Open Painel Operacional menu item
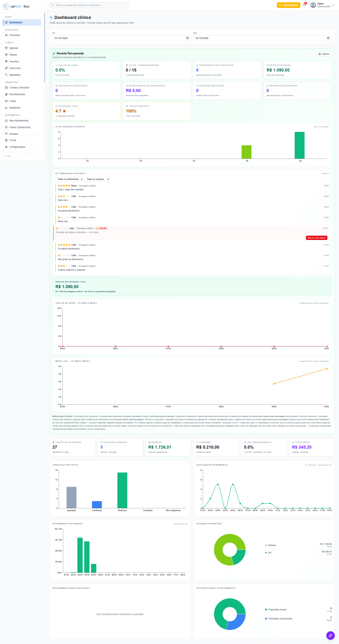 pos(22,127)
